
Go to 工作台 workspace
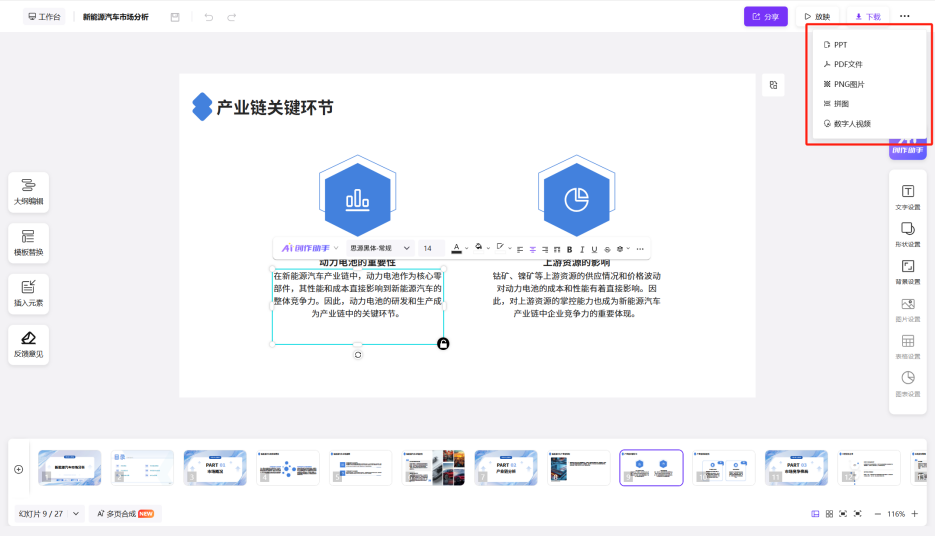point(44,17)
